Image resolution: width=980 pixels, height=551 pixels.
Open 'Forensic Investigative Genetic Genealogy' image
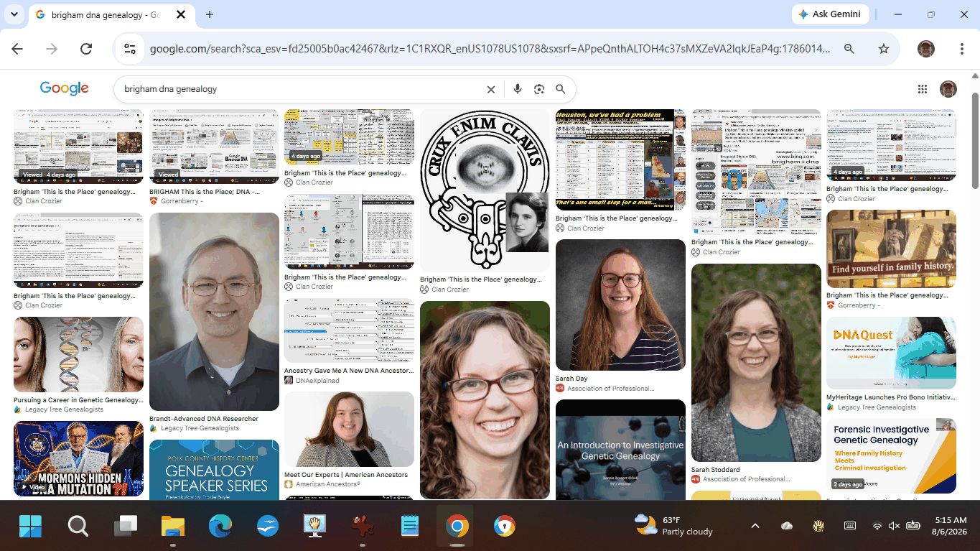click(891, 456)
